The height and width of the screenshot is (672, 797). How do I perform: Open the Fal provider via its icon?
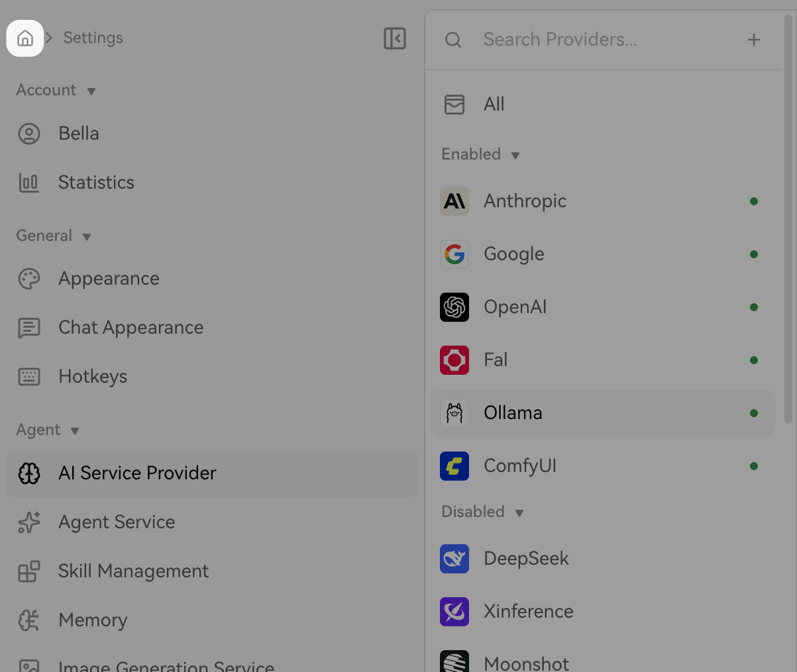click(x=454, y=360)
